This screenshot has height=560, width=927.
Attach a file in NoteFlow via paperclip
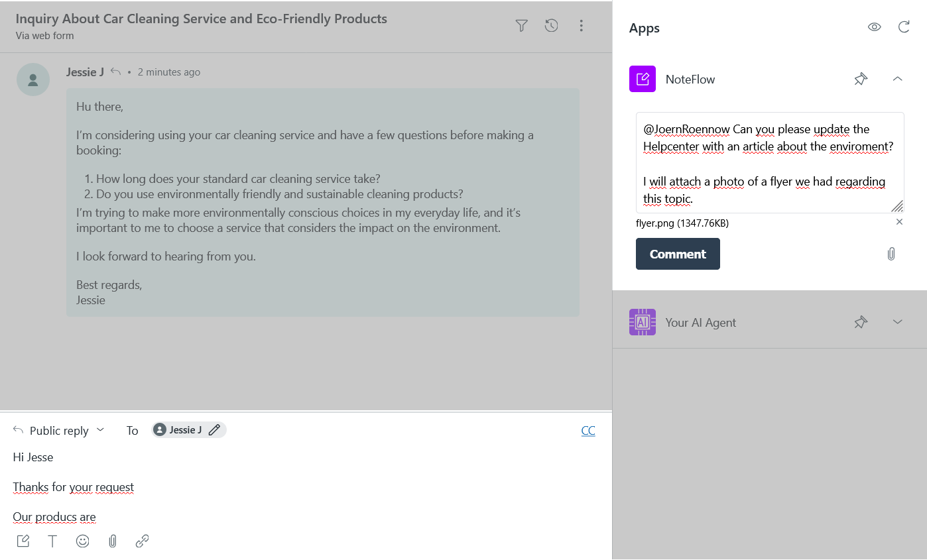click(891, 253)
